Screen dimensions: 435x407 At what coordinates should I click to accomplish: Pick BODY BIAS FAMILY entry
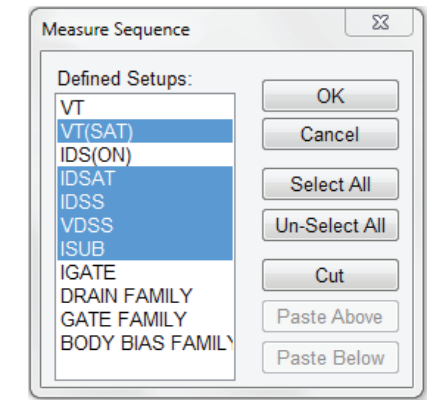point(145,342)
